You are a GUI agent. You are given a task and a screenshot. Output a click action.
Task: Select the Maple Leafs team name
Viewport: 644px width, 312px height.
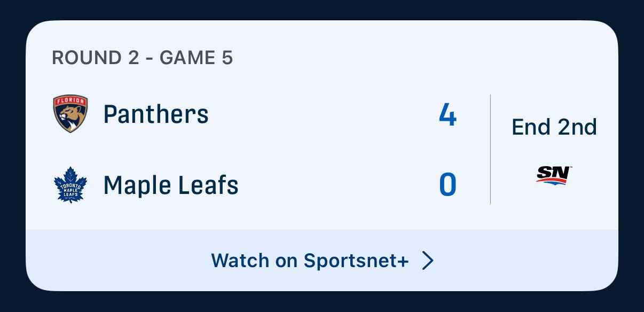(x=171, y=185)
